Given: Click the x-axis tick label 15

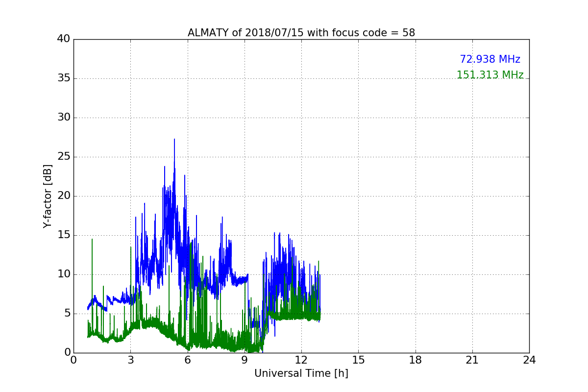Looking at the screenshot, I should coord(358,360).
